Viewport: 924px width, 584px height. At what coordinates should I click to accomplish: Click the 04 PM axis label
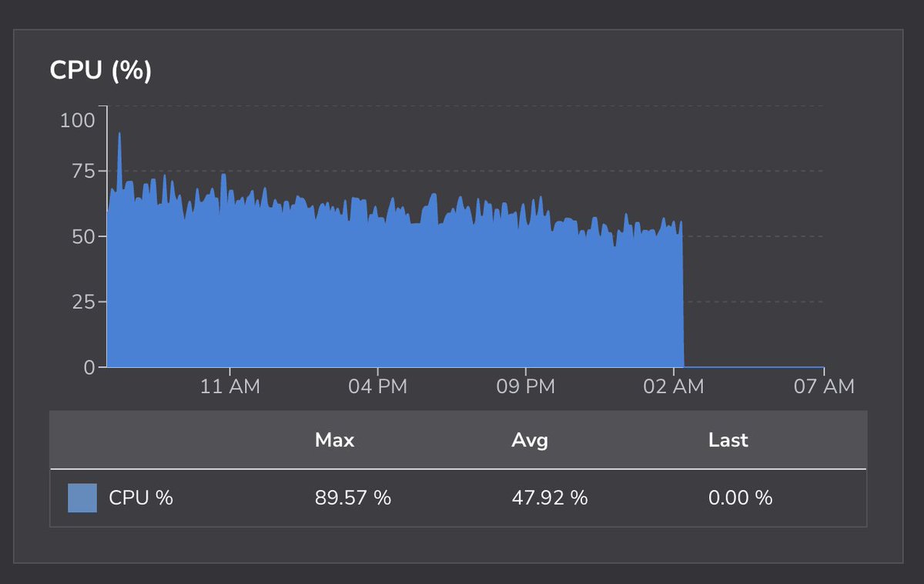tap(377, 386)
